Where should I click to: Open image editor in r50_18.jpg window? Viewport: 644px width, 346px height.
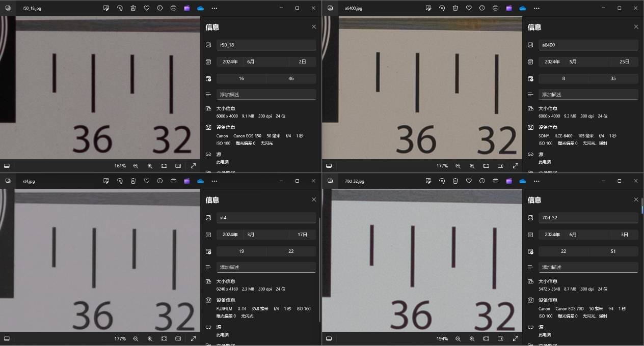pos(106,8)
